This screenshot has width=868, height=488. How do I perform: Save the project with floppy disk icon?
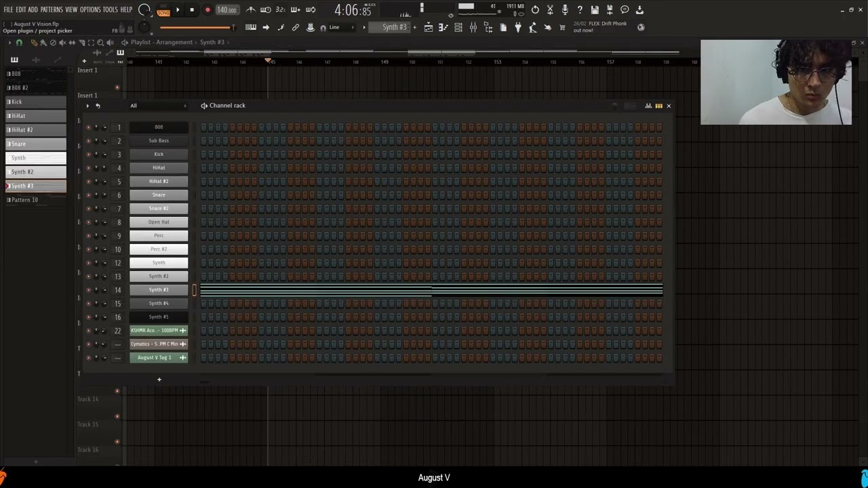[595, 9]
